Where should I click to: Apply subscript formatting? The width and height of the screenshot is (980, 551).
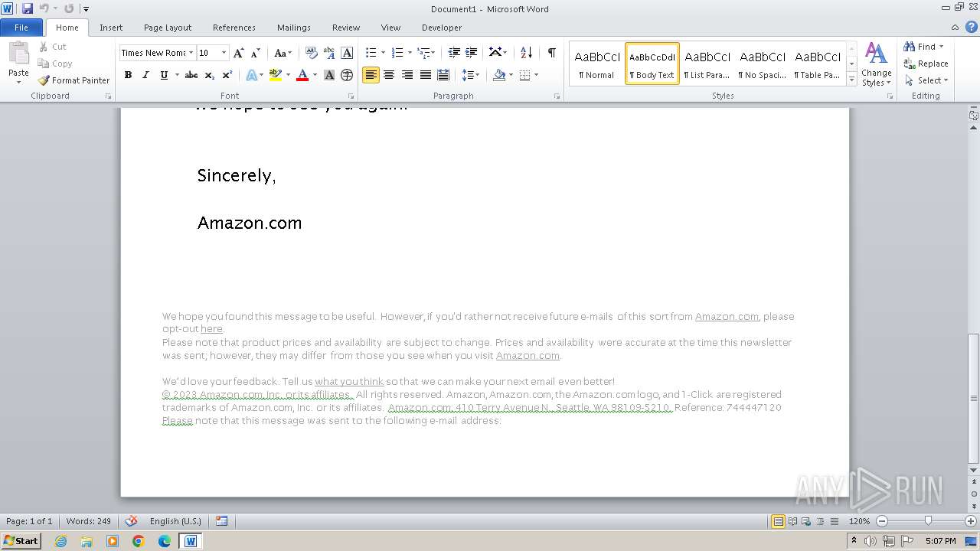209,75
